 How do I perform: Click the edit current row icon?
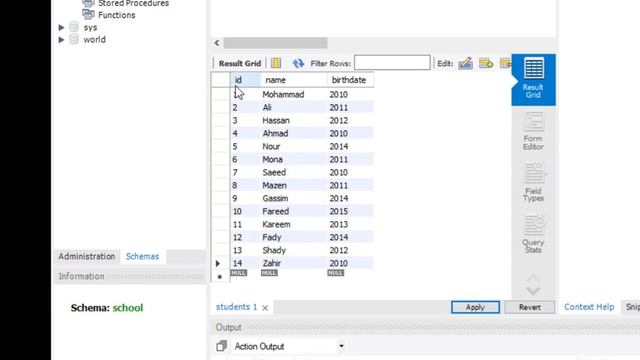[x=465, y=63]
